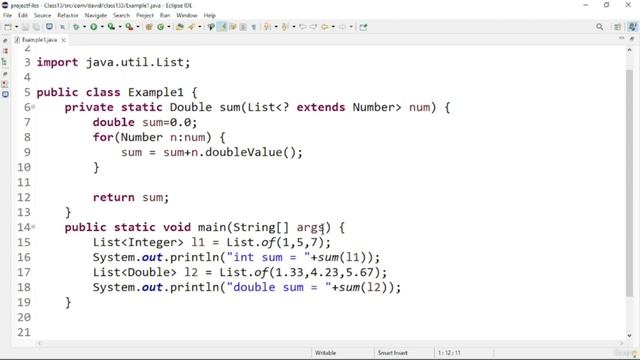Click the yellow Back navigation arrow
Image resolution: width=640 pixels, height=360 pixels.
click(x=325, y=27)
